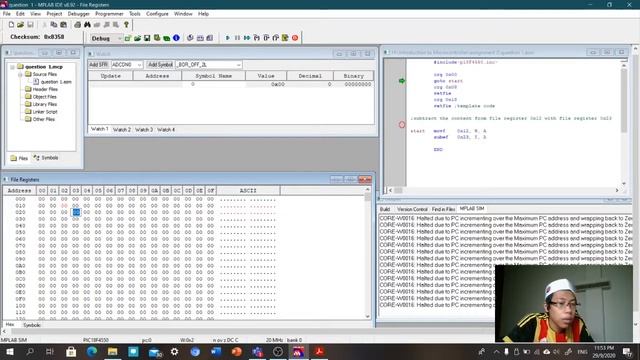
Task: Click the red Breakpoints icon
Action: pyautogui.click(x=295, y=38)
